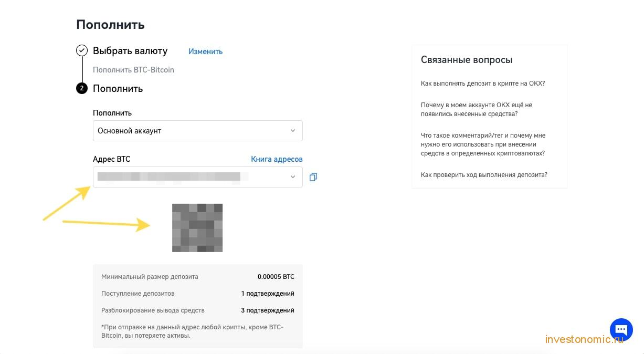Copy the BTC address using copy icon
Screen dimensions: 644x354
(313, 177)
